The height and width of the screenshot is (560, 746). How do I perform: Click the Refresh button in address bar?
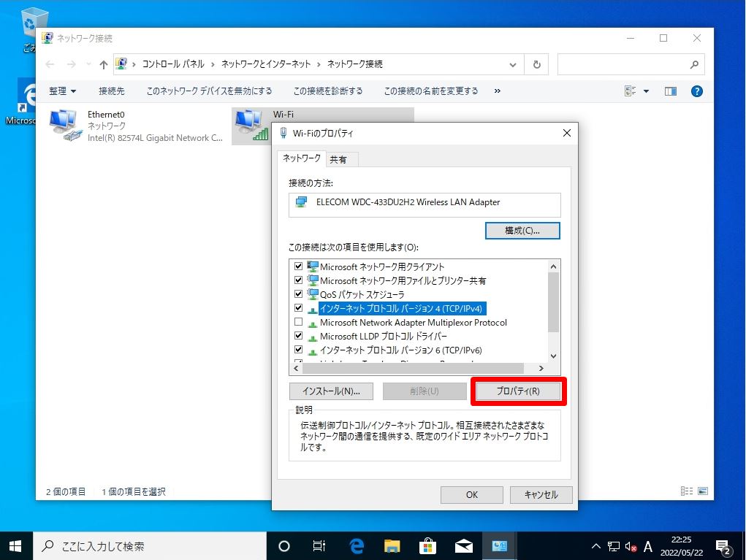point(536,65)
